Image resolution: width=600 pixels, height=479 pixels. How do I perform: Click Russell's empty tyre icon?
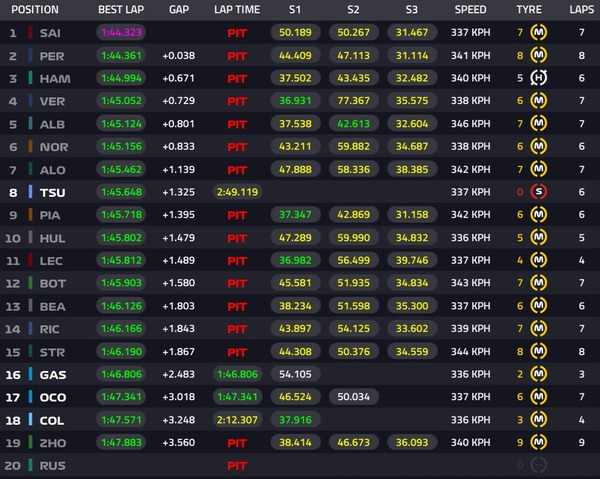click(x=539, y=464)
